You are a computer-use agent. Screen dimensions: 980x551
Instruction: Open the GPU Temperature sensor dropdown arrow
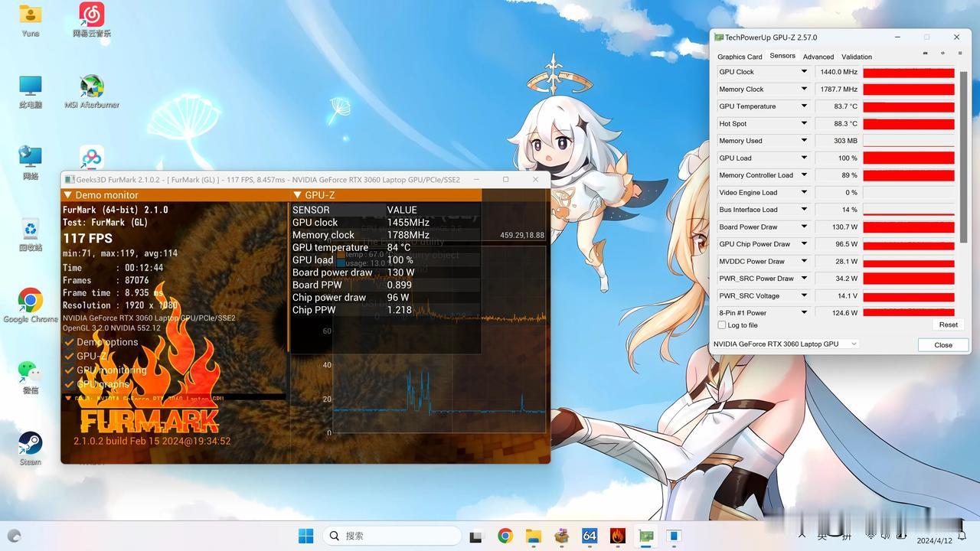(804, 106)
